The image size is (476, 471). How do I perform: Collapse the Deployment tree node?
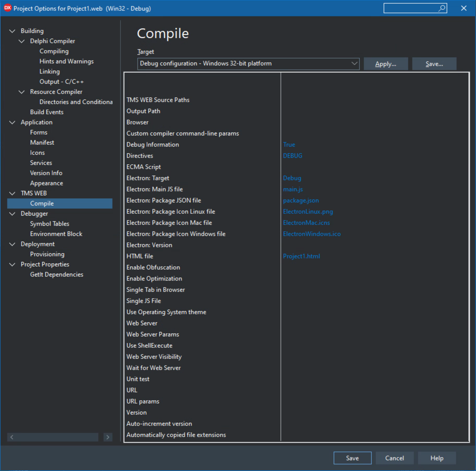12,244
